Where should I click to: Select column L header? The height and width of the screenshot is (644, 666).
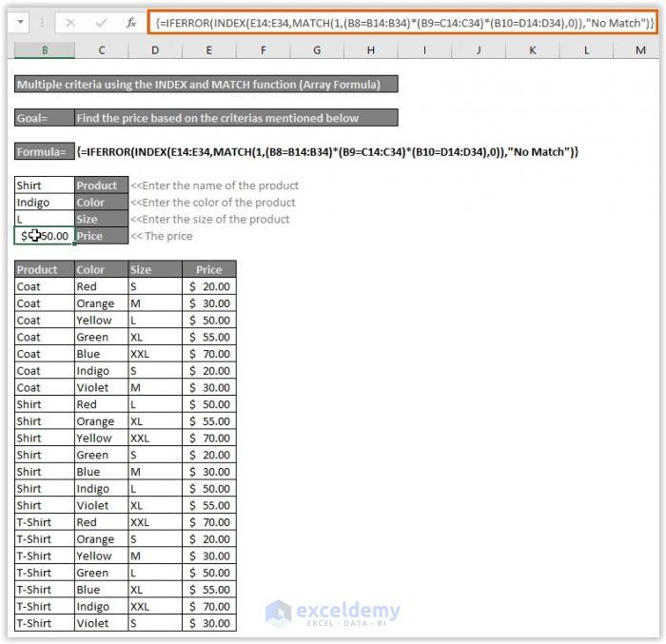click(587, 50)
